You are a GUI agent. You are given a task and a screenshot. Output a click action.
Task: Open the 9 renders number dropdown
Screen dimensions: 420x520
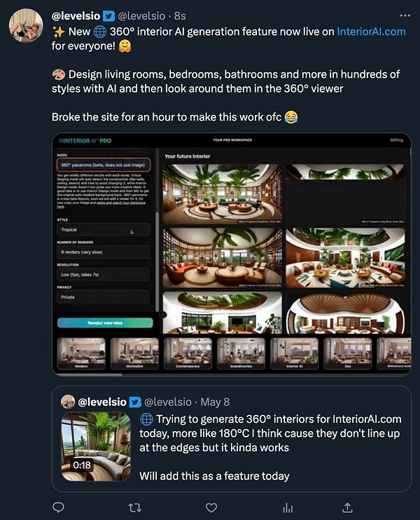pyautogui.click(x=104, y=252)
